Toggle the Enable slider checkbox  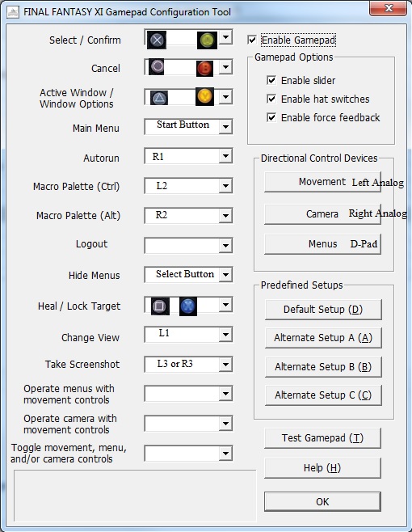271,80
